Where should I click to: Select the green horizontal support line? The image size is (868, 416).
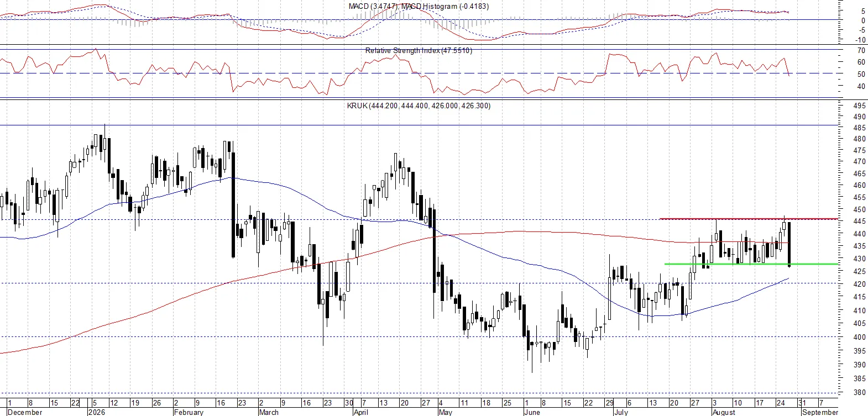(751, 264)
